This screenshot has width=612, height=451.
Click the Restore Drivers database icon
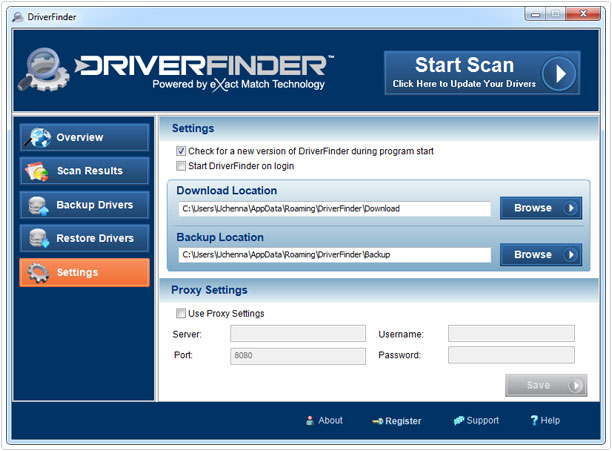coord(39,238)
